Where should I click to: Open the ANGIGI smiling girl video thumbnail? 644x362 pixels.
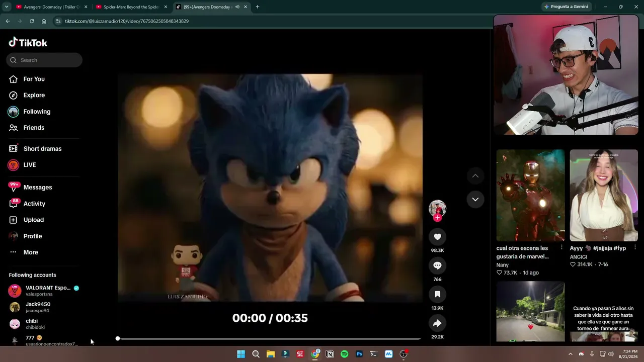coord(604,195)
